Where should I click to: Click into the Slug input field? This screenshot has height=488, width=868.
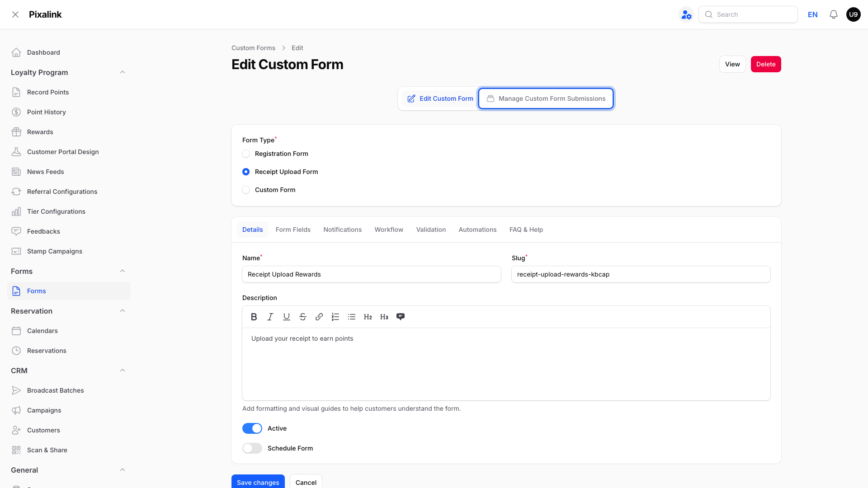641,274
